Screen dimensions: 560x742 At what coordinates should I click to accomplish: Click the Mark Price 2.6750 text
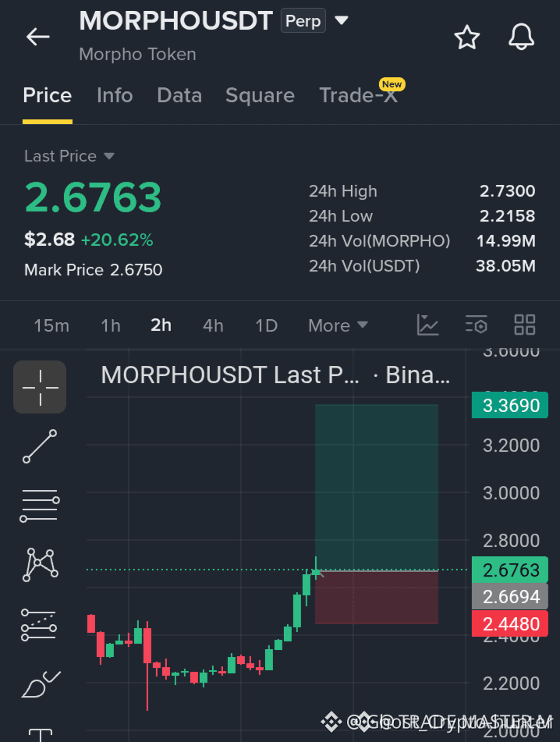[93, 270]
